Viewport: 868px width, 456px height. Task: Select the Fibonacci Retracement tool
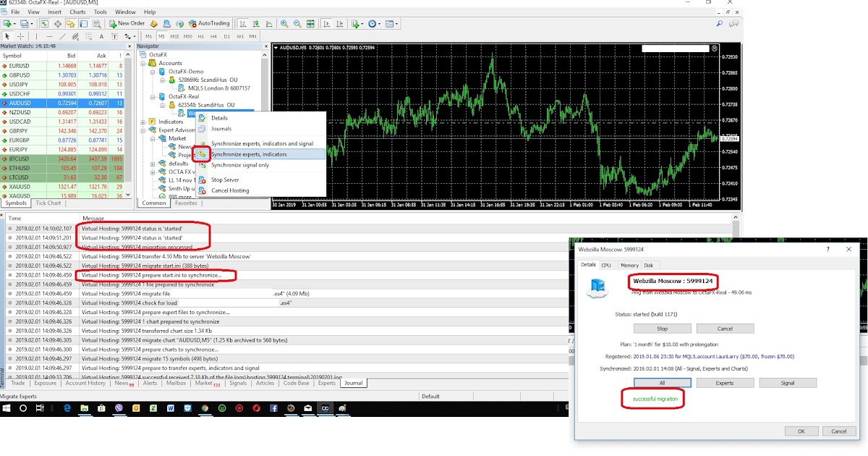coord(88,36)
